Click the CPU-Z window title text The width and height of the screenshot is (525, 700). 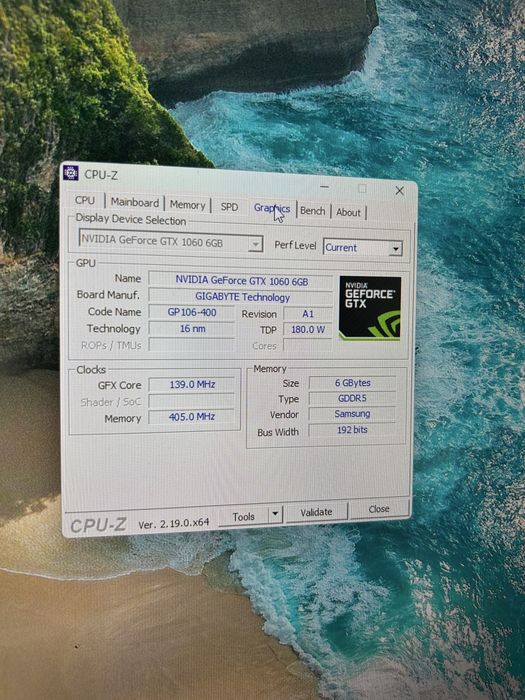click(101, 175)
